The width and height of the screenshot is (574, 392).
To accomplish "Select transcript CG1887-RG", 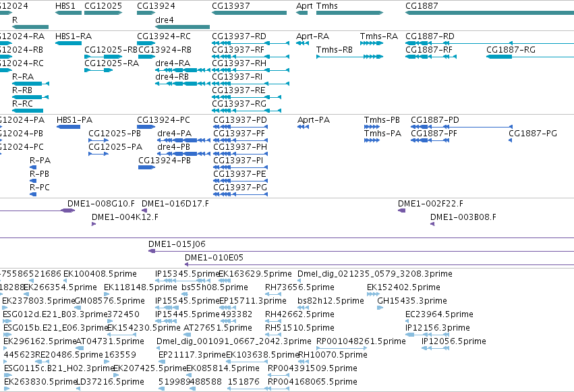I will (530, 57).
